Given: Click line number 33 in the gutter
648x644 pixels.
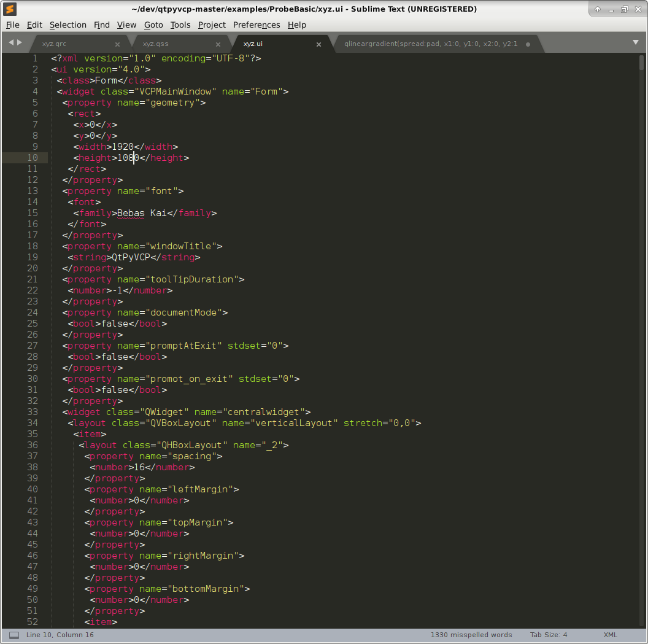Looking at the screenshot, I should click(x=33, y=412).
